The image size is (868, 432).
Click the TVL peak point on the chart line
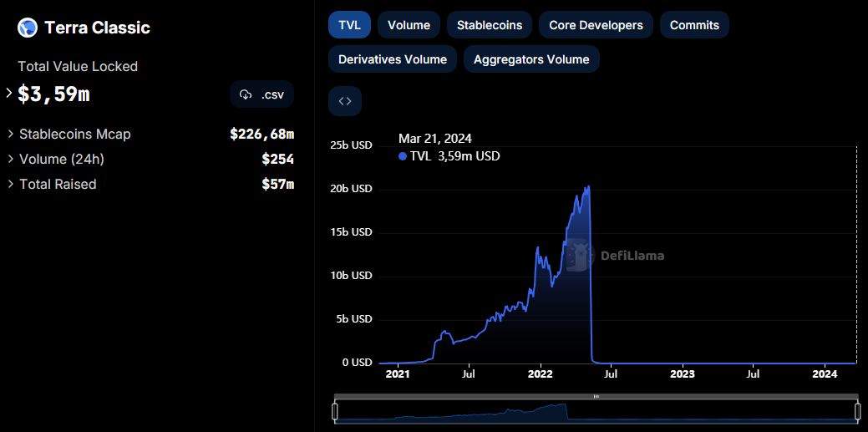point(588,186)
